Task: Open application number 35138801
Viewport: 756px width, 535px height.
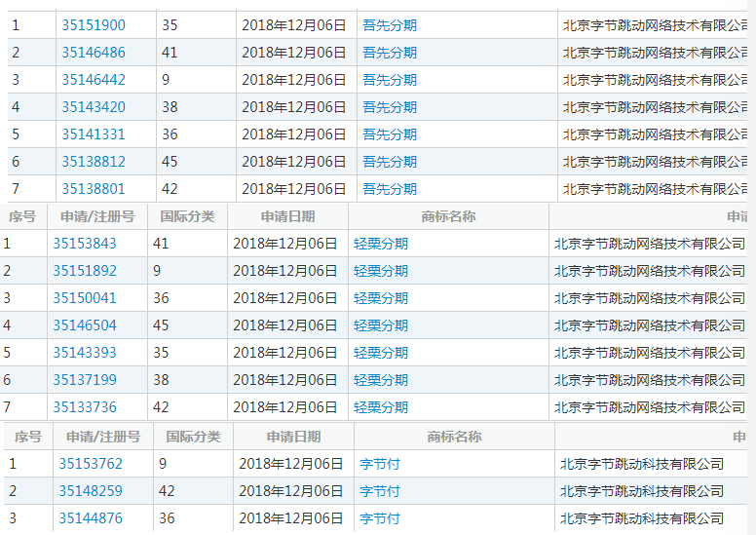Action: tap(94, 189)
